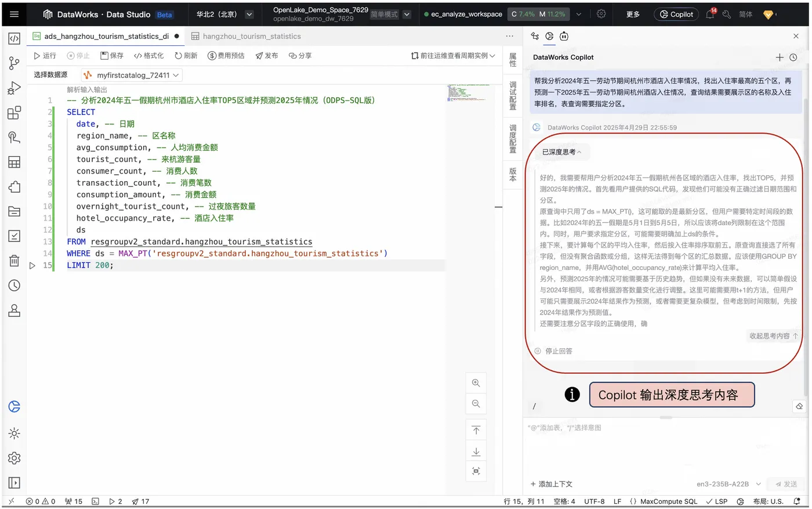Open the myfirstcatalog_72411 data source dropdown
Image resolution: width=812 pixels, height=509 pixels.
coord(132,75)
